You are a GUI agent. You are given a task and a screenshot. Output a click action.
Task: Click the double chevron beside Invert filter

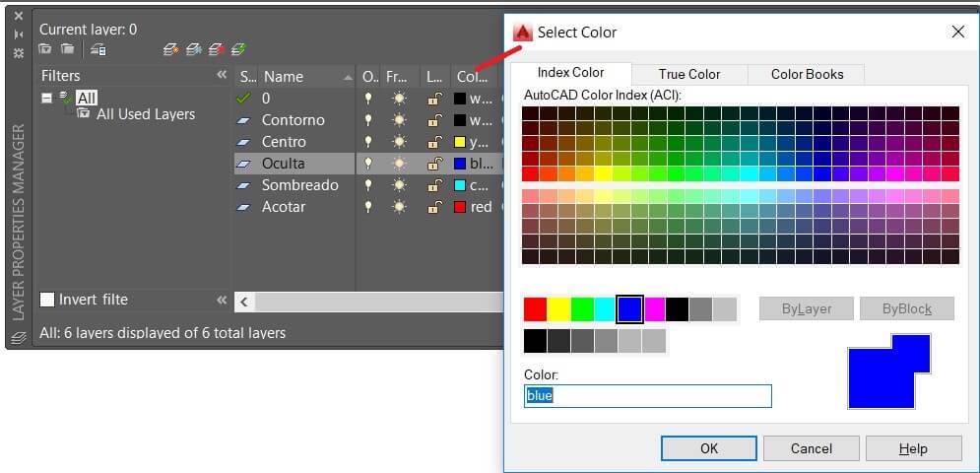(222, 300)
